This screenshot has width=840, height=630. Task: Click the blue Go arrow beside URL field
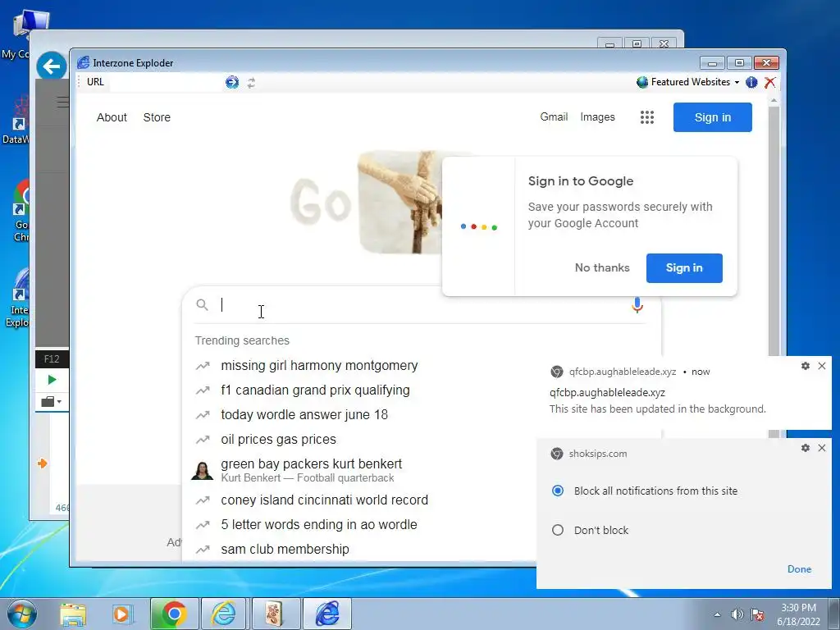click(232, 83)
